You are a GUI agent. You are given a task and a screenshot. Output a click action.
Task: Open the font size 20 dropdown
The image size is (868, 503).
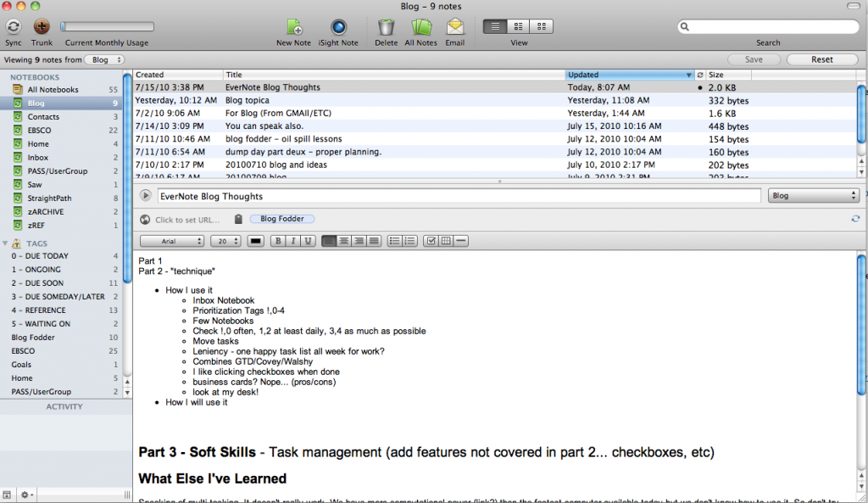click(225, 241)
